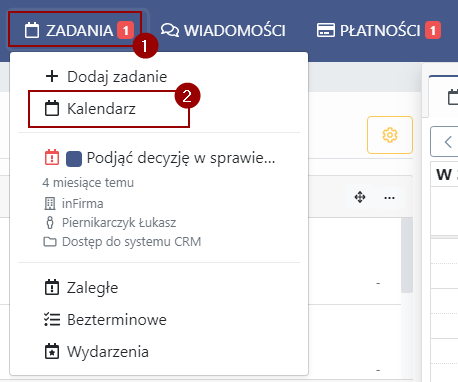Click the blue color square on the task
The height and width of the screenshot is (382, 458).
[74, 158]
